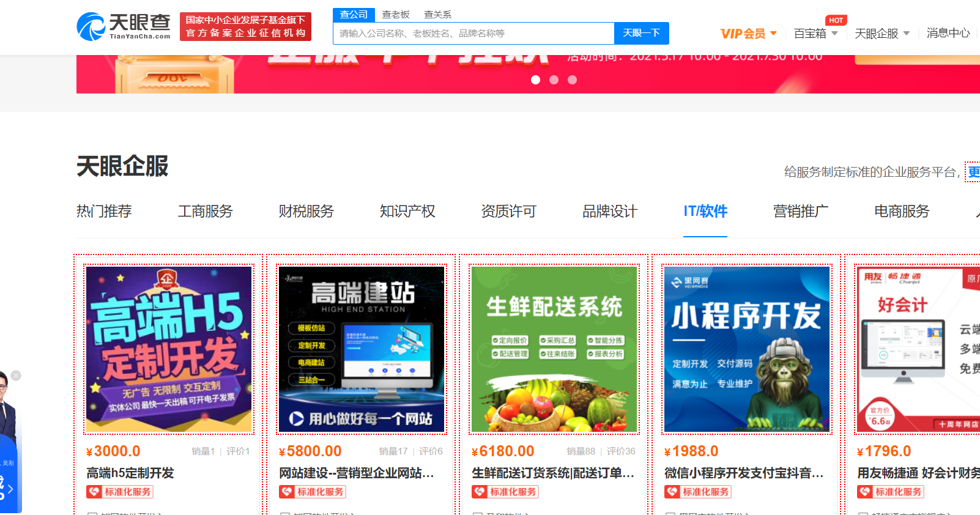
Task: Select the 工商服务 category tab
Action: pos(206,212)
